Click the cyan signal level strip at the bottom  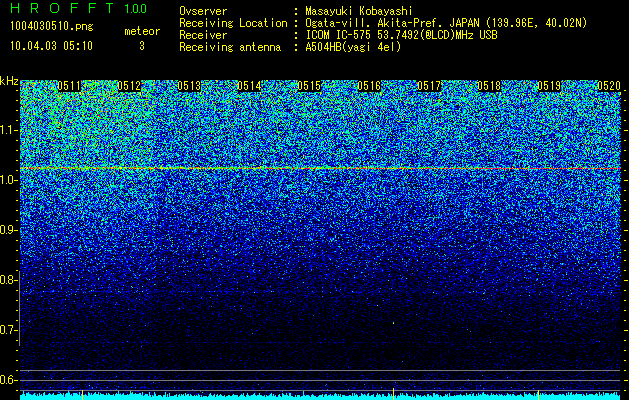[x=321, y=396]
